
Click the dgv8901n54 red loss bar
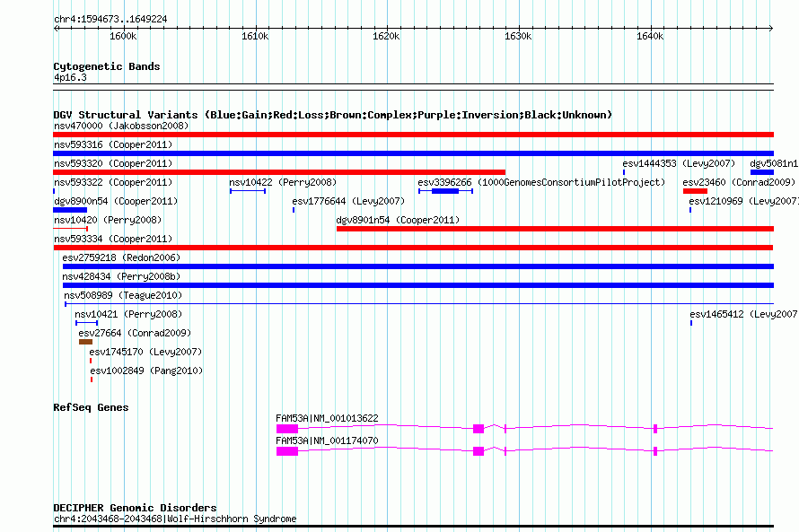coord(556,229)
